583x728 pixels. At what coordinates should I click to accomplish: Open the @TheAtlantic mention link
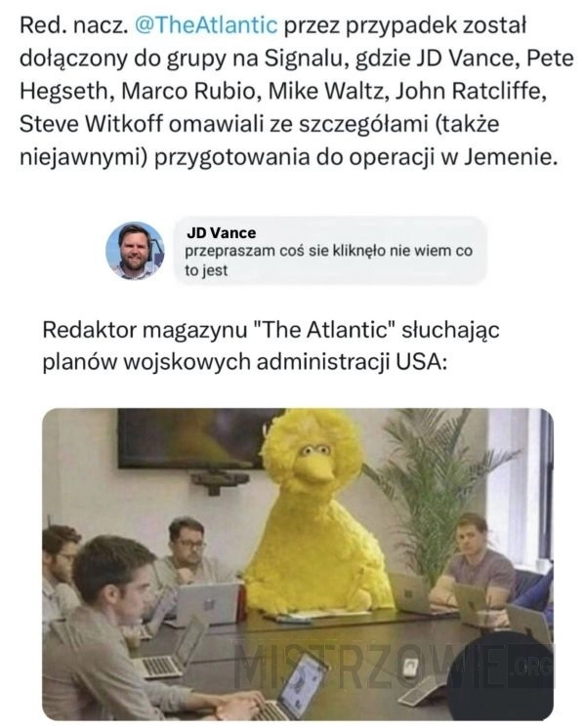pyautogui.click(x=206, y=25)
